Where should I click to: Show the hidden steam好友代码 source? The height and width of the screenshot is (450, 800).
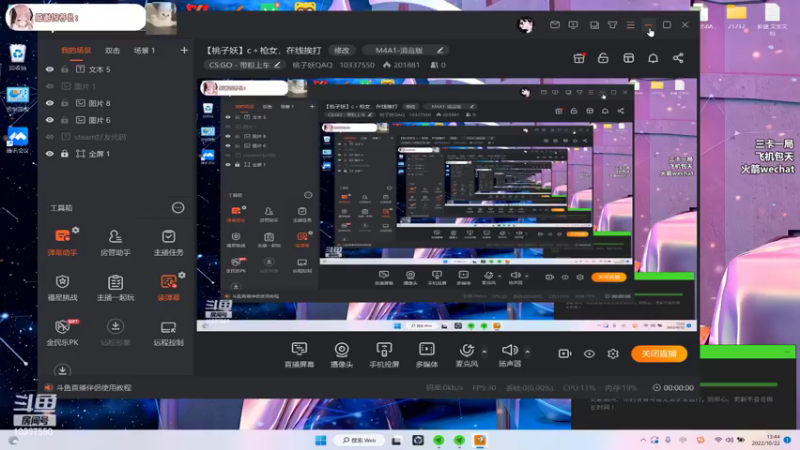click(49, 137)
